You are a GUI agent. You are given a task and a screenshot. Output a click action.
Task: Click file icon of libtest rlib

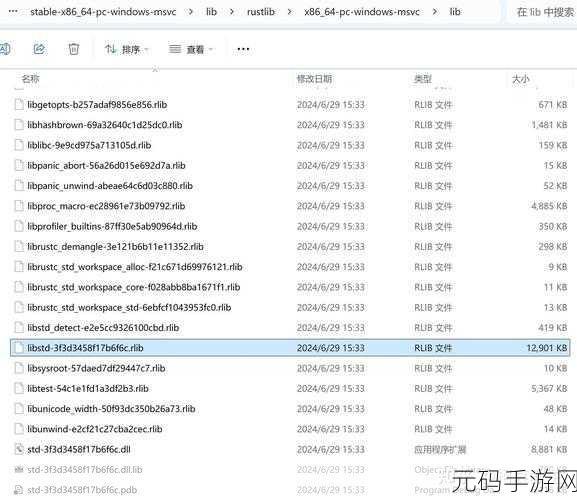[19, 389]
